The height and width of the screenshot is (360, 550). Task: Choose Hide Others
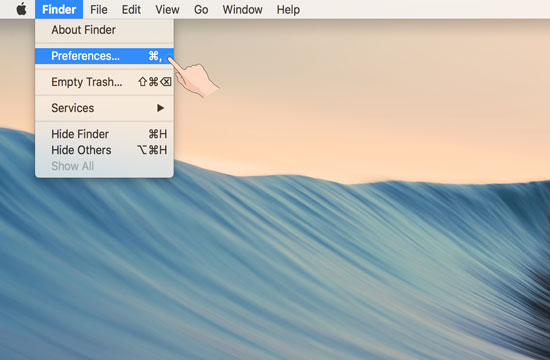click(x=104, y=150)
